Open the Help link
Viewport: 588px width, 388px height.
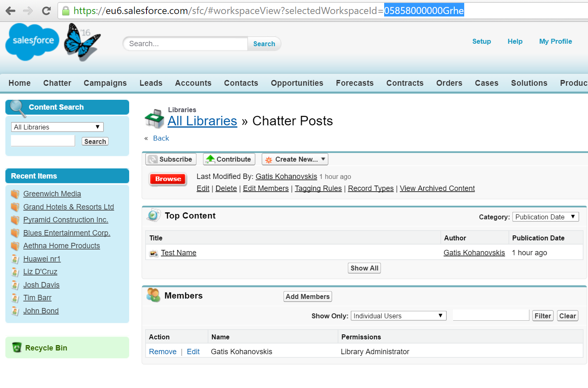[x=515, y=41]
